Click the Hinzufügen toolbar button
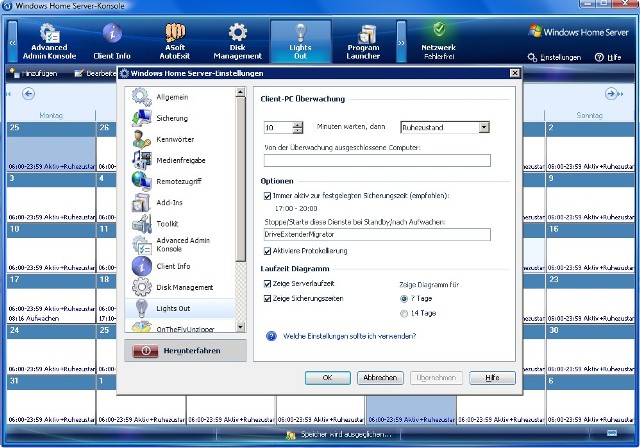Screen dimensions: 640x448 click(x=33, y=73)
